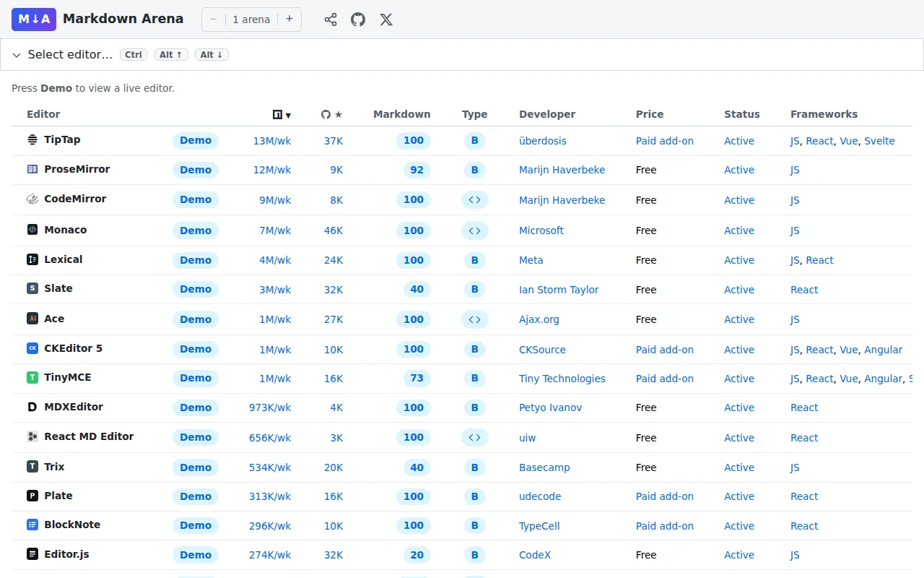The image size is (924, 578).
Task: Sort by Markdown column header
Action: coord(401,114)
